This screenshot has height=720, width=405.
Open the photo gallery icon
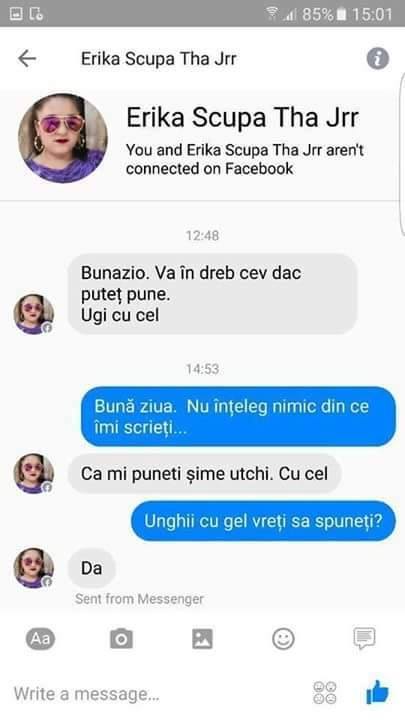click(x=202, y=639)
